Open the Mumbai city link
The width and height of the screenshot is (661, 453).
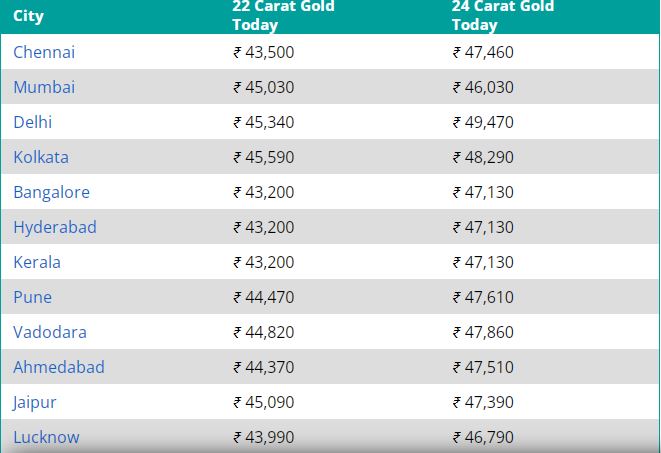tap(44, 87)
